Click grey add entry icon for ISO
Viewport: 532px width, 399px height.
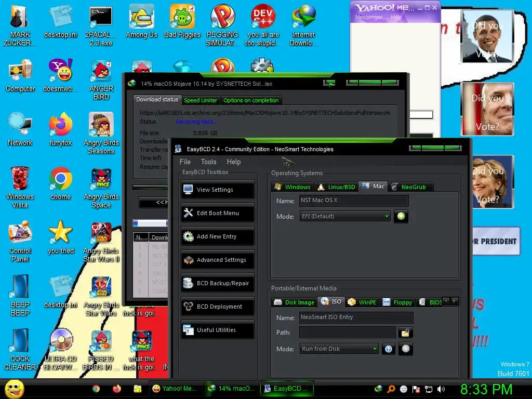[x=406, y=349]
